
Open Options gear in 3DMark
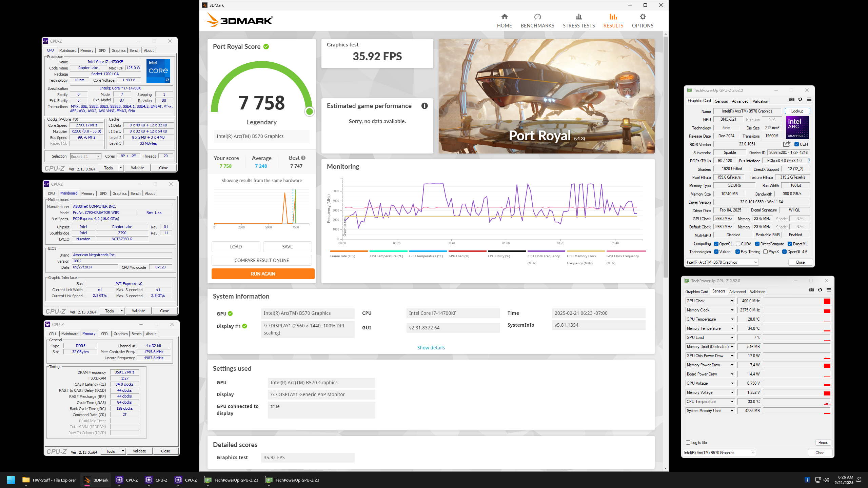pyautogui.click(x=643, y=21)
